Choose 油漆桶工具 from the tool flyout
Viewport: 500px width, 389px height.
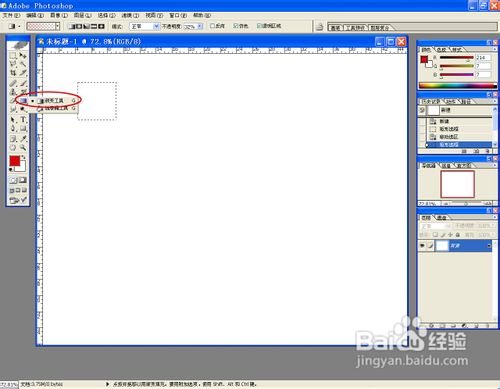(56, 108)
